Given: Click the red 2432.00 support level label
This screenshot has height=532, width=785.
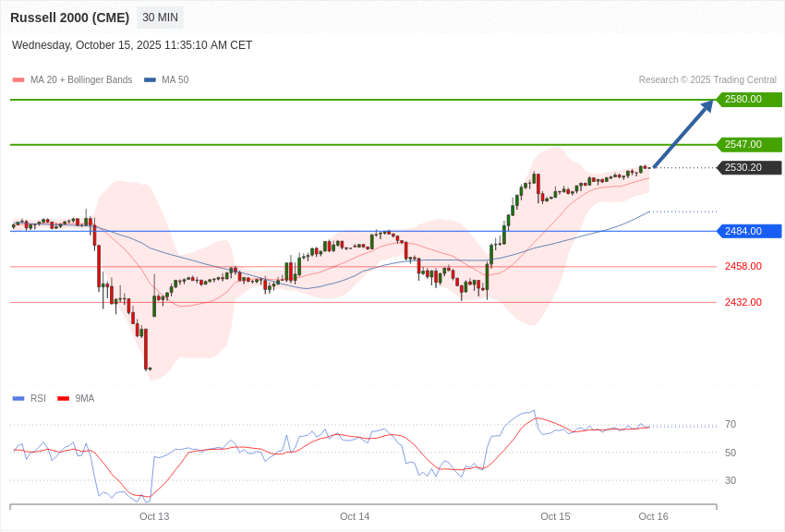Looking at the screenshot, I should (743, 302).
